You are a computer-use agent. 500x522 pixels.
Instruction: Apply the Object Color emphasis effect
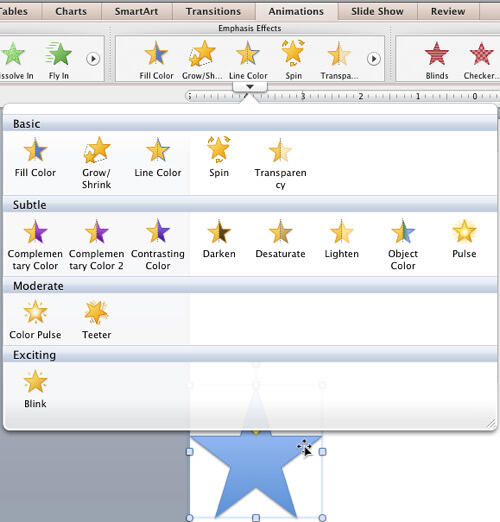point(403,245)
